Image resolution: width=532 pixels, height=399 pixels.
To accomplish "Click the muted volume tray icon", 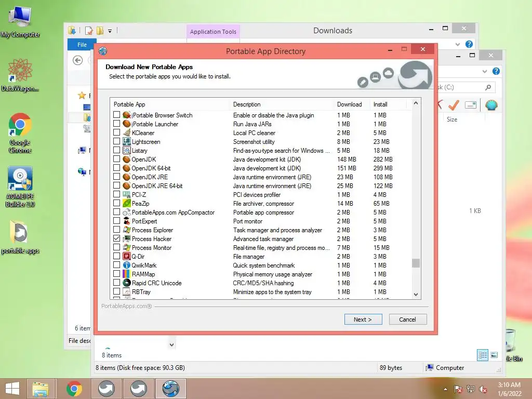I will tap(483, 389).
